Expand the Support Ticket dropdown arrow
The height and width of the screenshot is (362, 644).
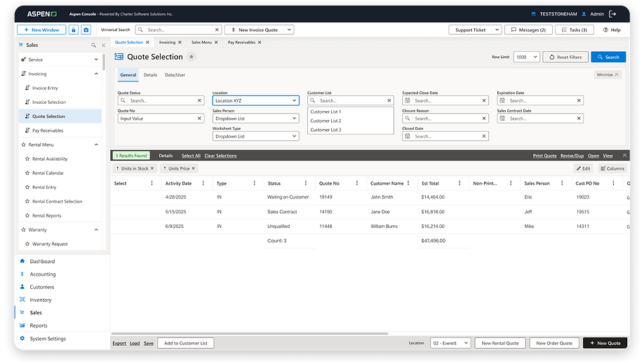click(x=497, y=30)
